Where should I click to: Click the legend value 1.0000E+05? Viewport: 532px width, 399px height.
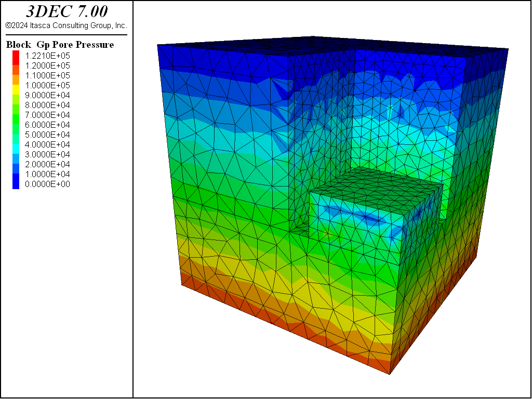47,85
